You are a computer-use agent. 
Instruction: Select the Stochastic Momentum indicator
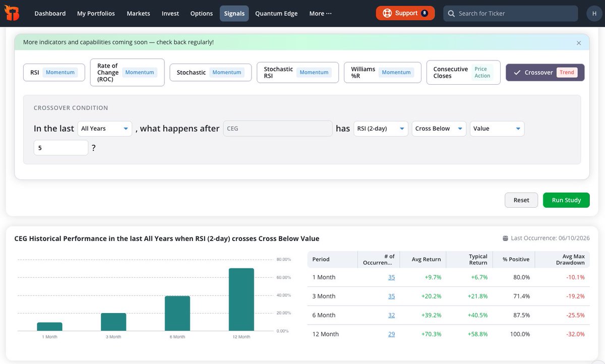pos(210,73)
